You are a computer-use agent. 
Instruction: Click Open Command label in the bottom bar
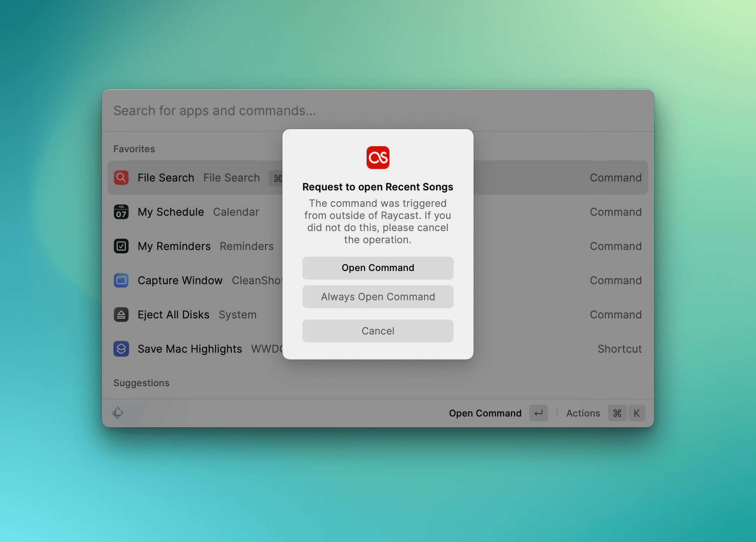[485, 413]
